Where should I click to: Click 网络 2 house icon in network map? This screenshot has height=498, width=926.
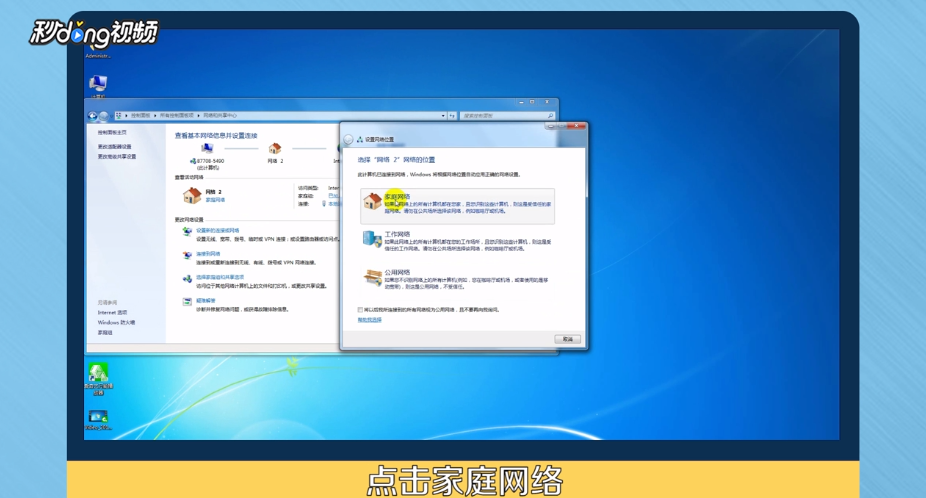coord(275,148)
